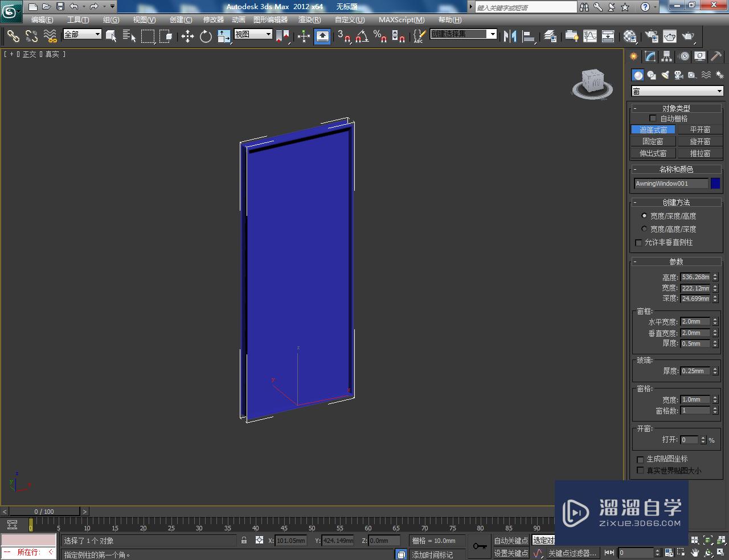Screen dimensions: 729x560
Task: Click the blue object color swatch
Action: click(715, 183)
